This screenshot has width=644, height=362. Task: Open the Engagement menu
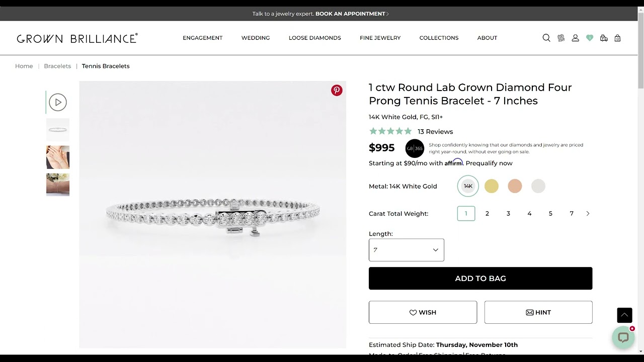click(x=202, y=38)
